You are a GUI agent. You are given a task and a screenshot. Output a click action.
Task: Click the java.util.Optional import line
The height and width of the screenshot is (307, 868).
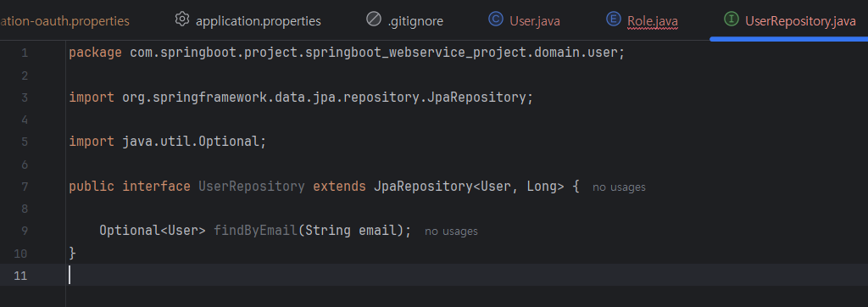168,142
